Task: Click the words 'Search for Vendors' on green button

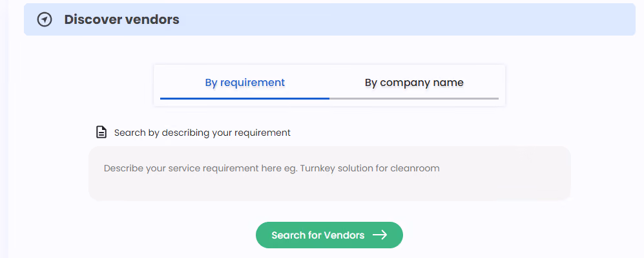Action: [x=318, y=235]
